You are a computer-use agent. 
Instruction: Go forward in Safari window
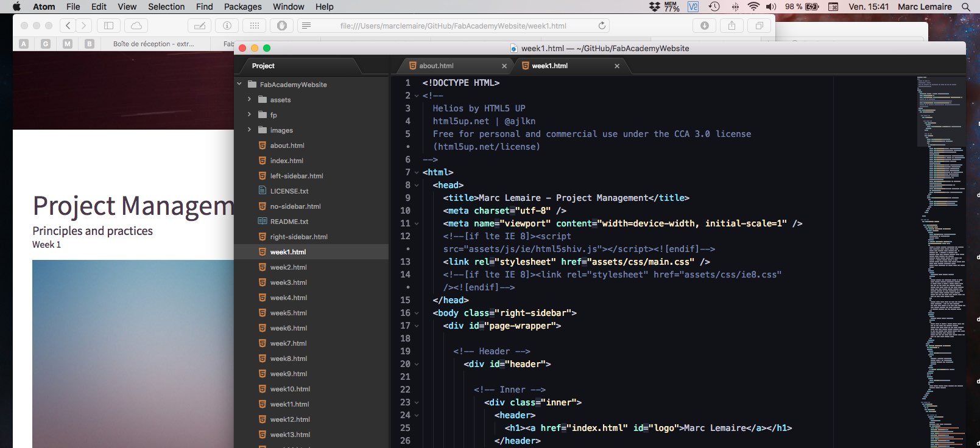tap(84, 26)
